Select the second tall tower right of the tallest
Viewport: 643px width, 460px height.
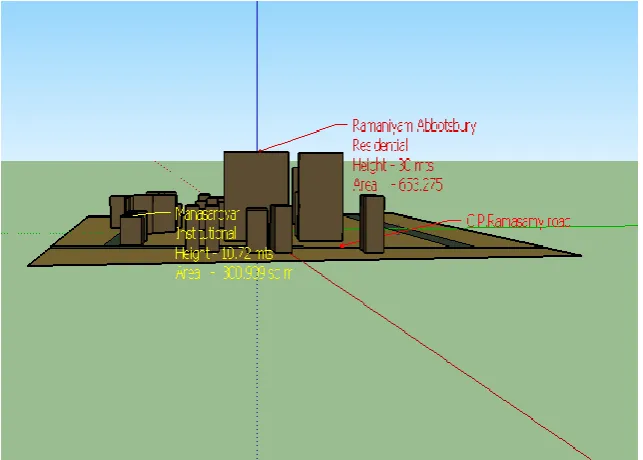click(x=320, y=196)
